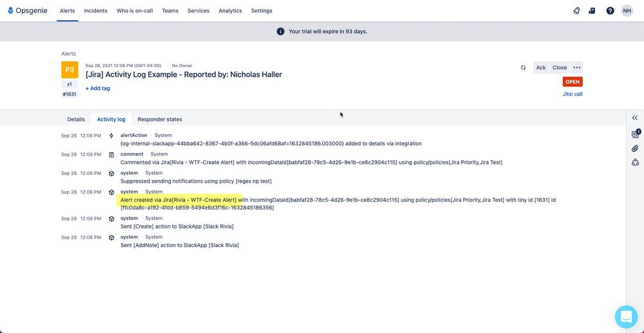Click the alert title text
This screenshot has width=644, height=333.
(184, 75)
